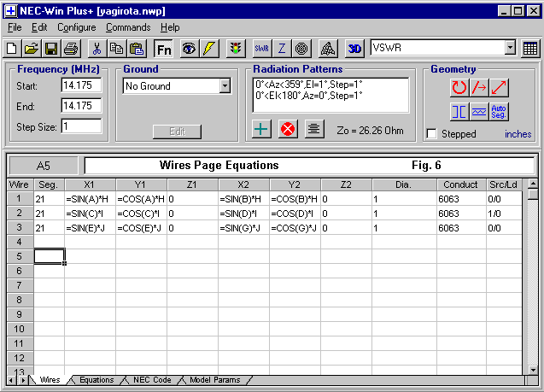Click the Auto Seg. geometry button
544x392 pixels.
pos(500,112)
